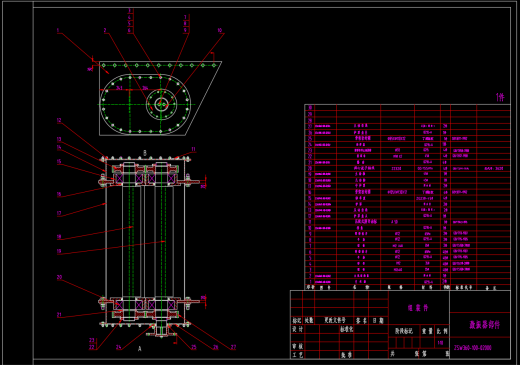Click callout number 22

[x=92, y=347]
